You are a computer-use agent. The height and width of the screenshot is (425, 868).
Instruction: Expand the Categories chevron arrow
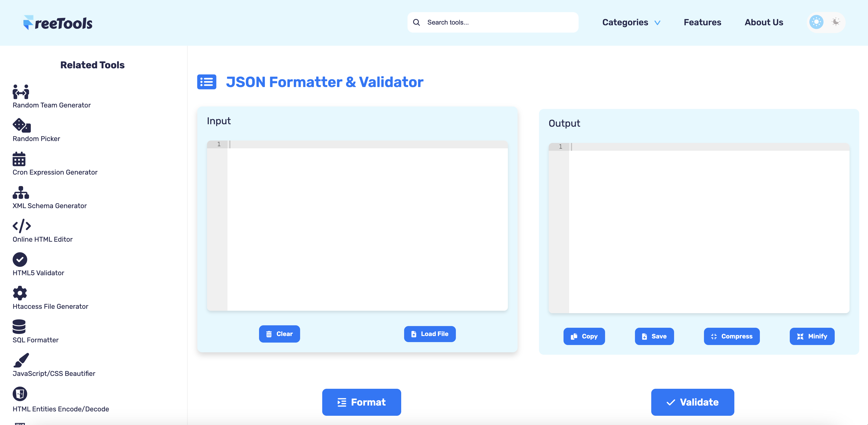pyautogui.click(x=657, y=23)
